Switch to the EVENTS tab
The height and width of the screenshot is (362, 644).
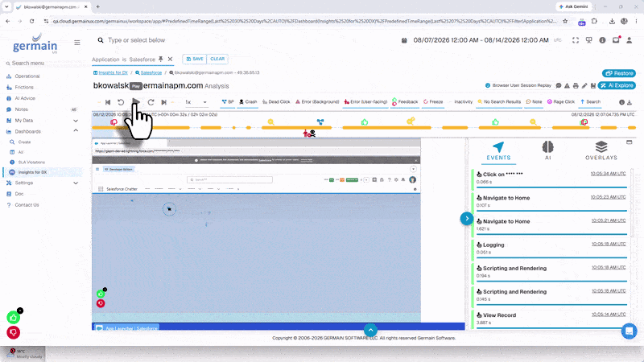click(x=498, y=150)
